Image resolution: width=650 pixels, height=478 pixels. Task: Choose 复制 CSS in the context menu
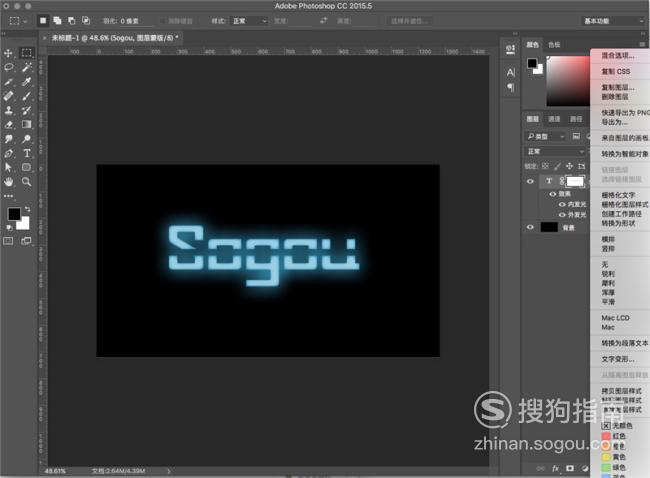click(616, 71)
